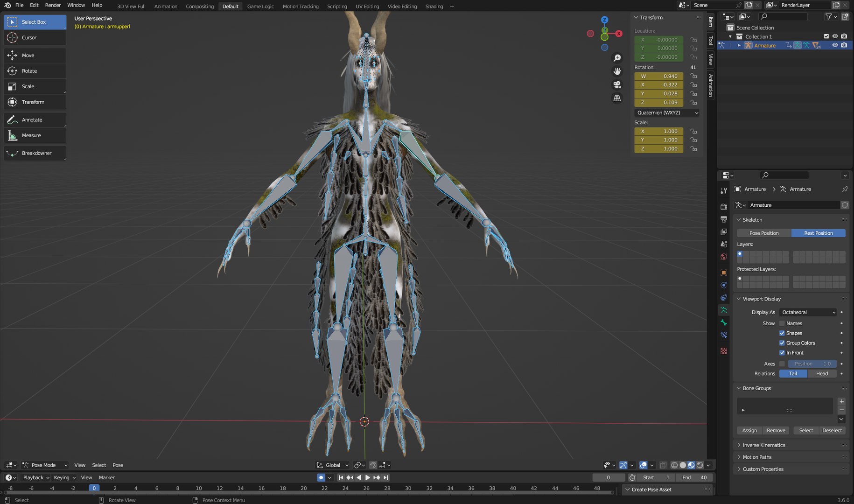This screenshot has width=854, height=504.
Task: Pick the Scale tool
Action: [35, 86]
